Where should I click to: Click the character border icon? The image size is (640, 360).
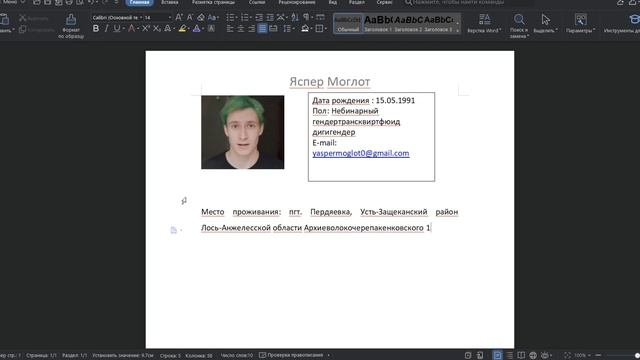click(x=211, y=29)
